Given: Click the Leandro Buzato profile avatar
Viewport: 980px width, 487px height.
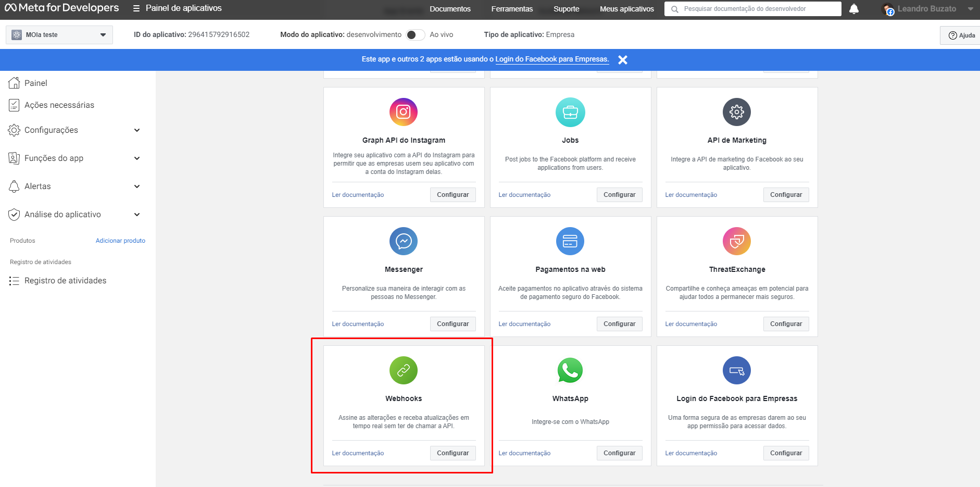Looking at the screenshot, I should tap(888, 9).
